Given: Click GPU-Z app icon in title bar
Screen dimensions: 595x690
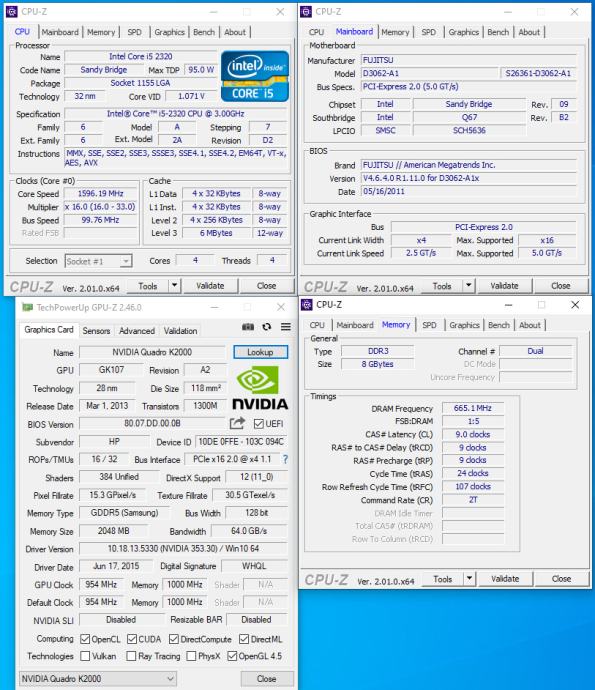Looking at the screenshot, I should click(x=27, y=307).
